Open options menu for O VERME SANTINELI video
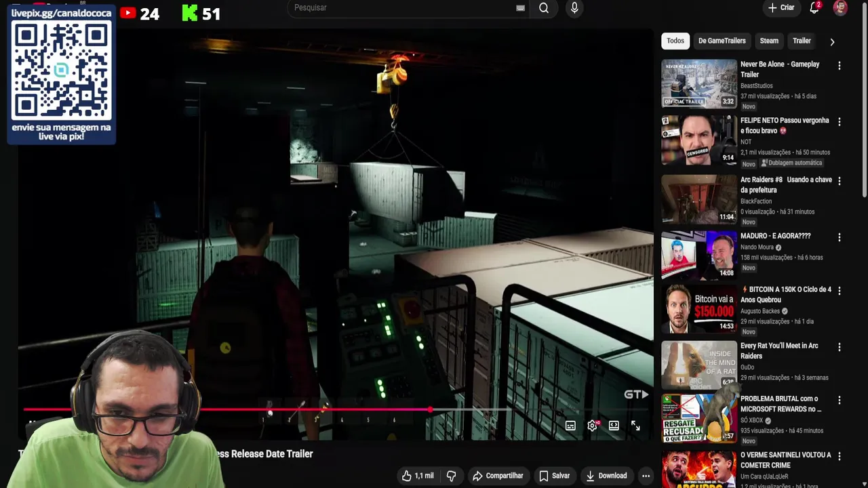 (840, 457)
